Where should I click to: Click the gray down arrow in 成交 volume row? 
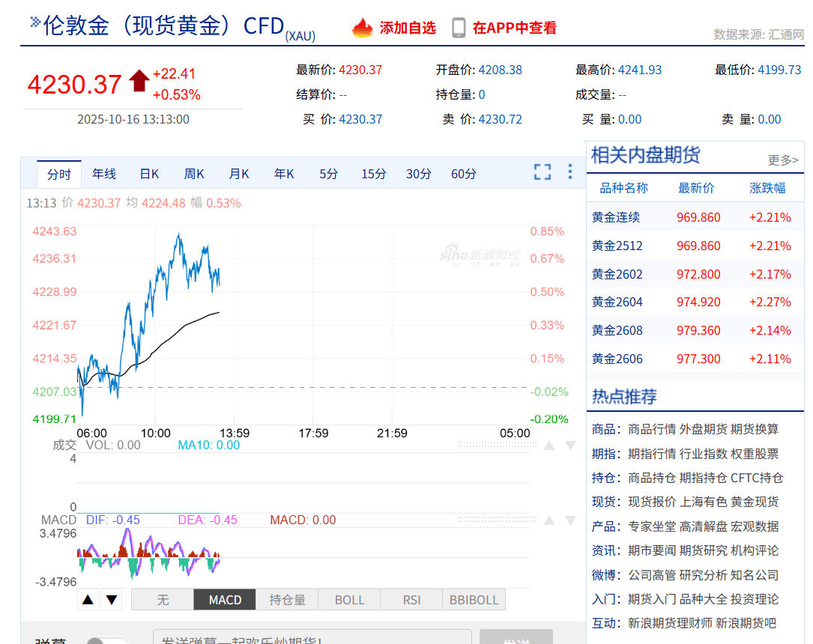click(570, 446)
